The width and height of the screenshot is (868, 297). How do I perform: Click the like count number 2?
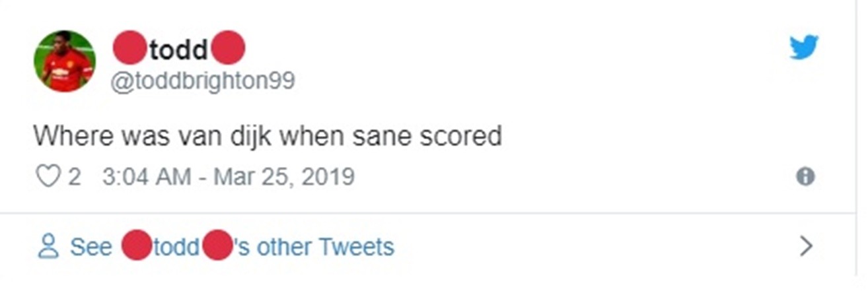pyautogui.click(x=75, y=177)
